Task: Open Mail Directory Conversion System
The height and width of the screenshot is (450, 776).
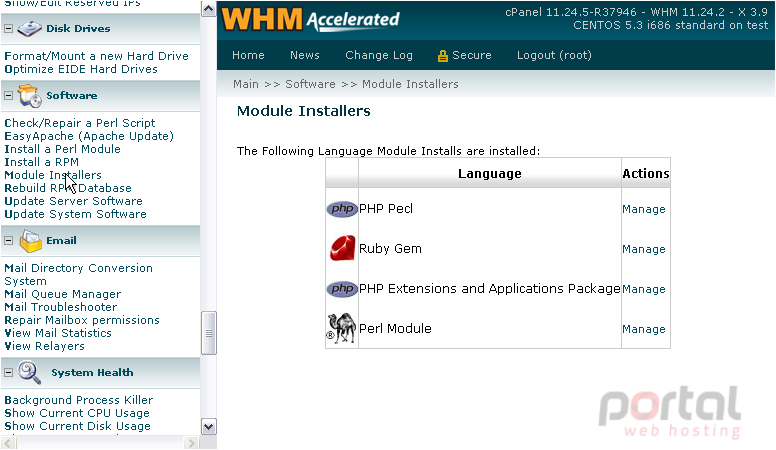Action: 79,274
